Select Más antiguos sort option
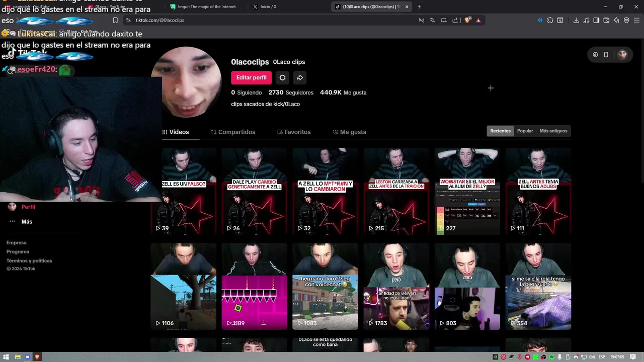644x362 pixels. [553, 131]
